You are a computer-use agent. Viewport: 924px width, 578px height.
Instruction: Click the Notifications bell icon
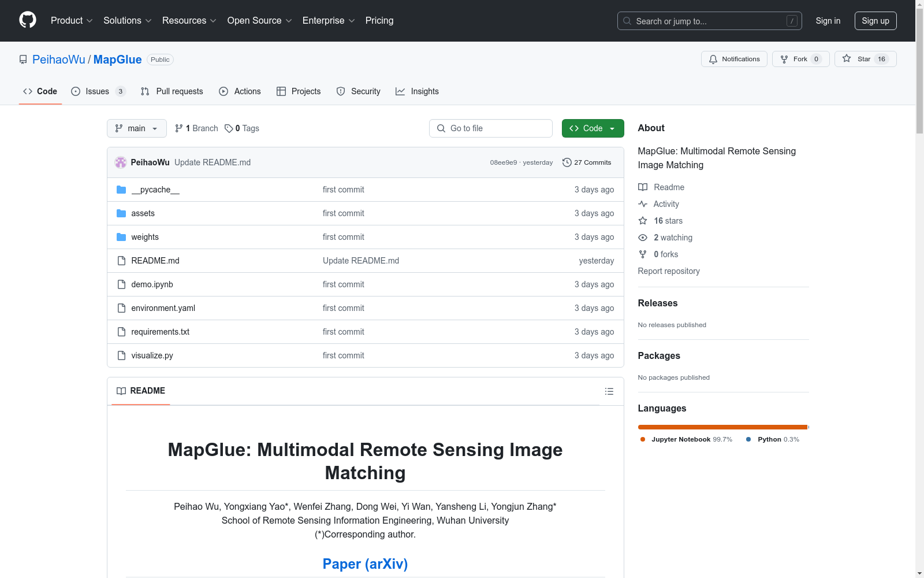pos(713,59)
